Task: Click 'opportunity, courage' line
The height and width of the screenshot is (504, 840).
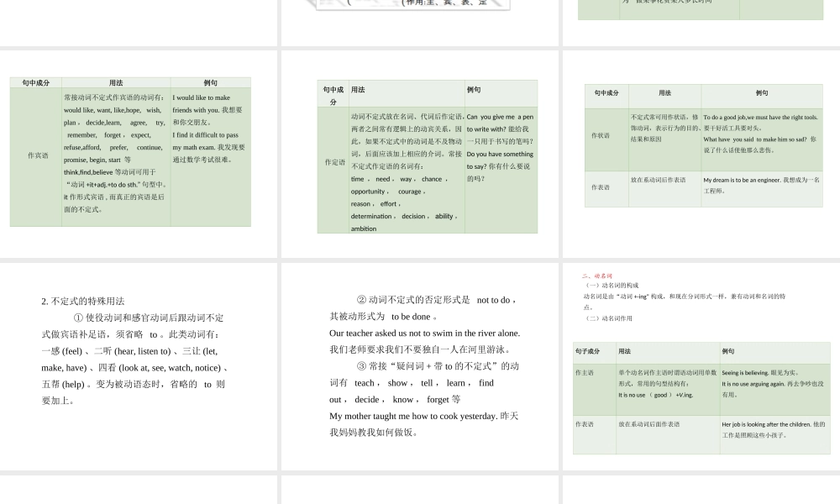Action: coord(388,192)
